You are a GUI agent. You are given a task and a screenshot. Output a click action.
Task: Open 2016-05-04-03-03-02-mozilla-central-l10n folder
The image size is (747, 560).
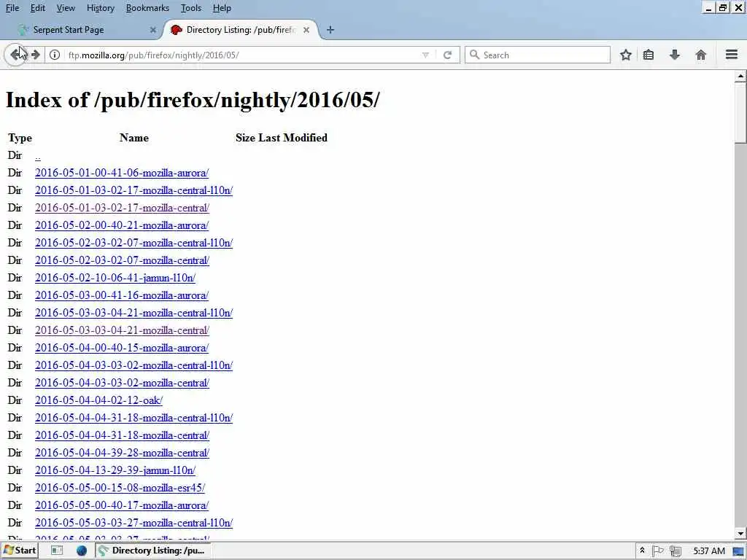pyautogui.click(x=133, y=366)
